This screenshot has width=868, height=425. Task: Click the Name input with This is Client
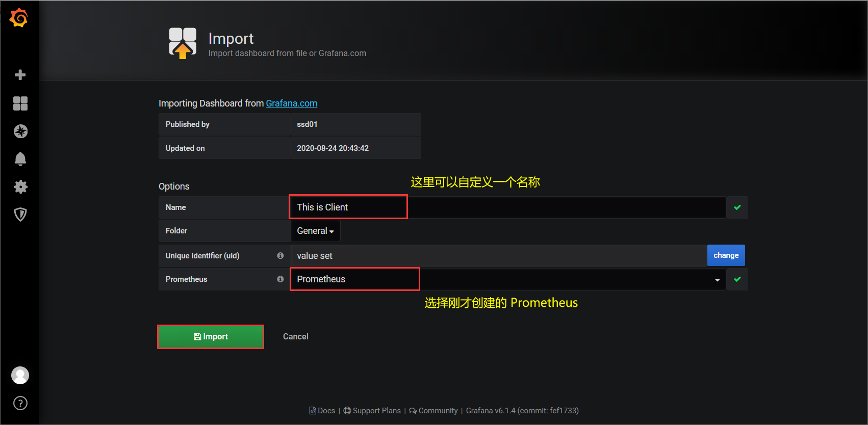(508, 207)
